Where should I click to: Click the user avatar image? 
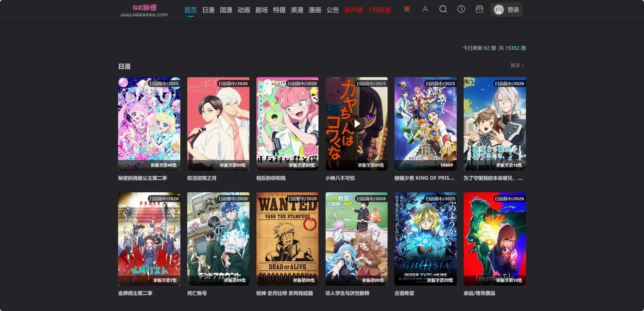pyautogui.click(x=499, y=9)
